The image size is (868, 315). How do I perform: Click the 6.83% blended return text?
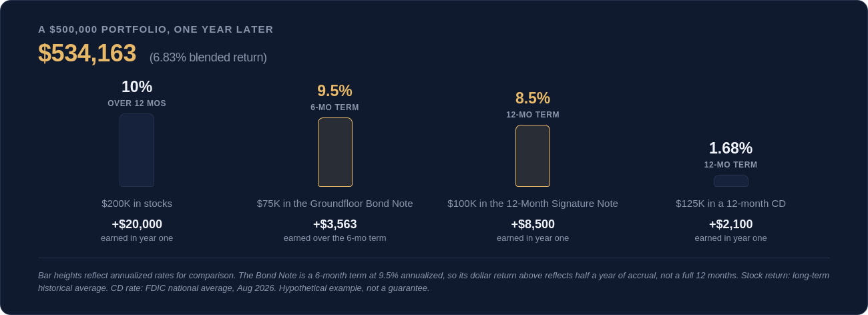pyautogui.click(x=208, y=57)
